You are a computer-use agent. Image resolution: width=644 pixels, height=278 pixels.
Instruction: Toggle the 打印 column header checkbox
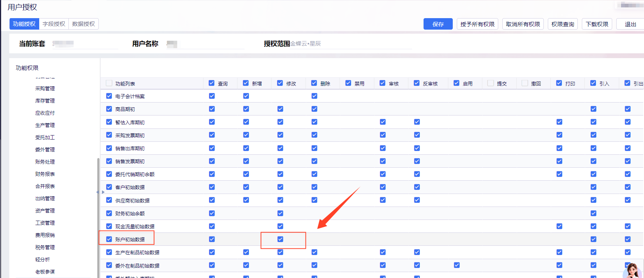point(559,83)
